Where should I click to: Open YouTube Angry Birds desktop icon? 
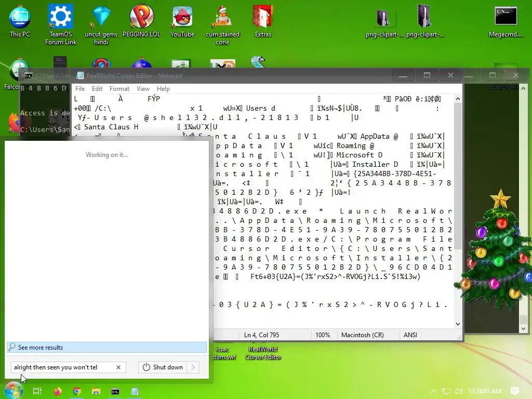[182, 21]
